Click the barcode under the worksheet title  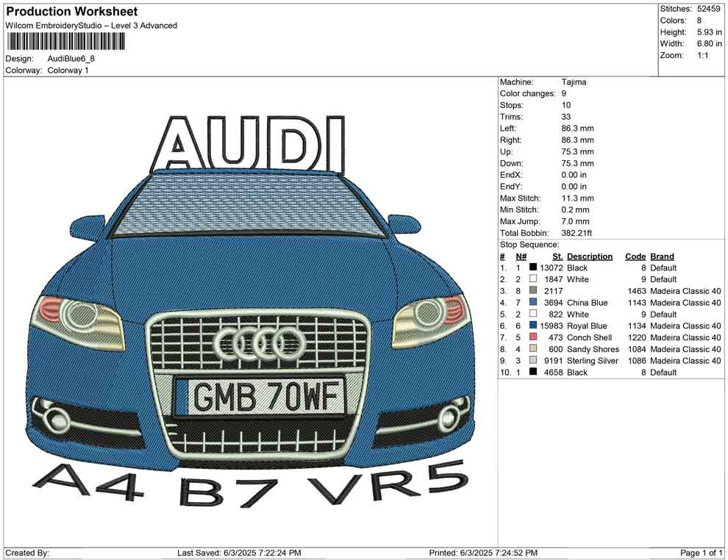pyautogui.click(x=65, y=42)
